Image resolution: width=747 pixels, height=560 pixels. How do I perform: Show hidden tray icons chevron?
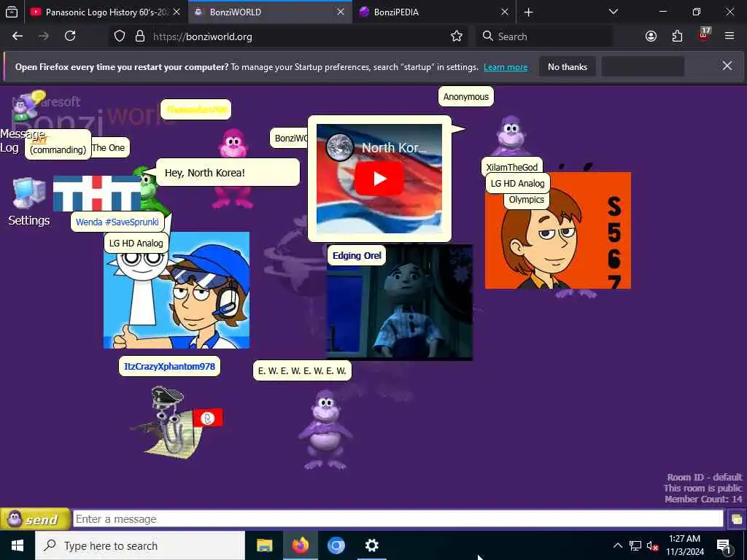(617, 545)
